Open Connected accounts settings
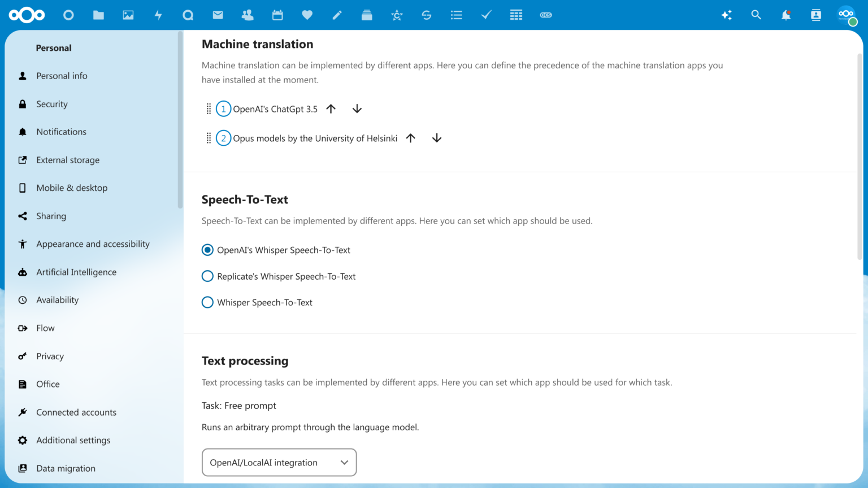868x488 pixels. click(x=76, y=412)
